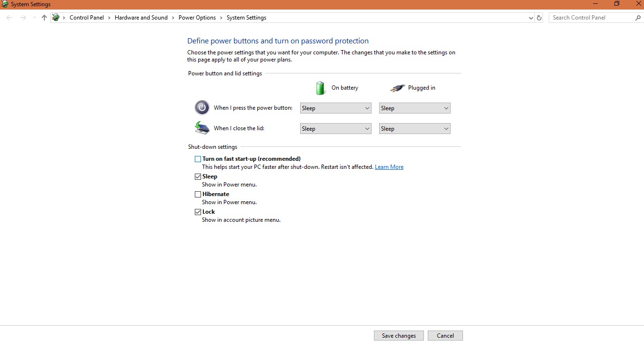Open the Learn More link

[389, 167]
